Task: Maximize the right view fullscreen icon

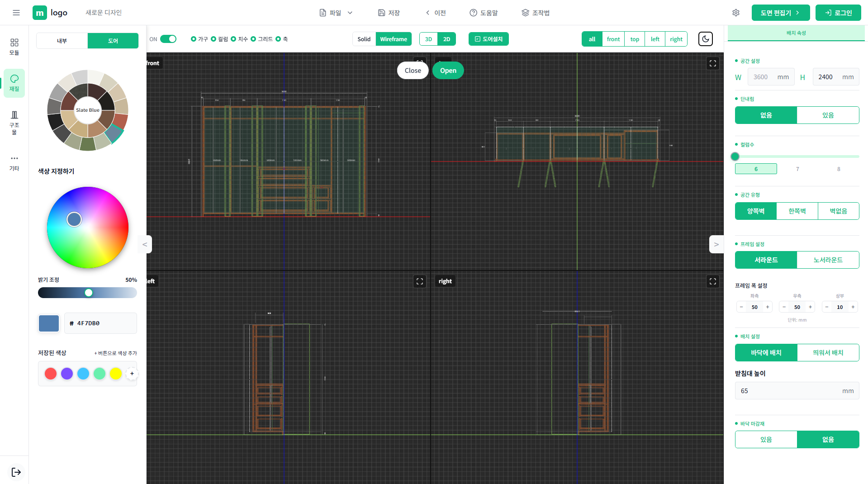Action: click(713, 281)
